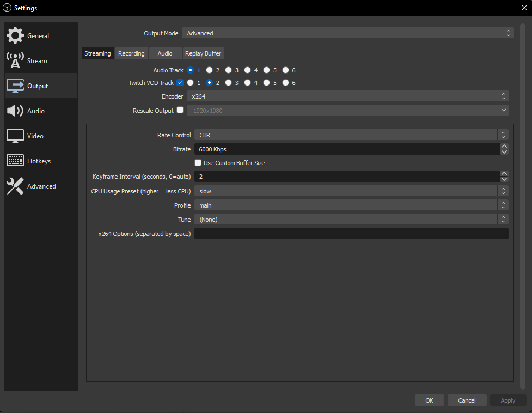Image resolution: width=532 pixels, height=413 pixels.
Task: Select Audio Track 3
Action: pos(228,70)
